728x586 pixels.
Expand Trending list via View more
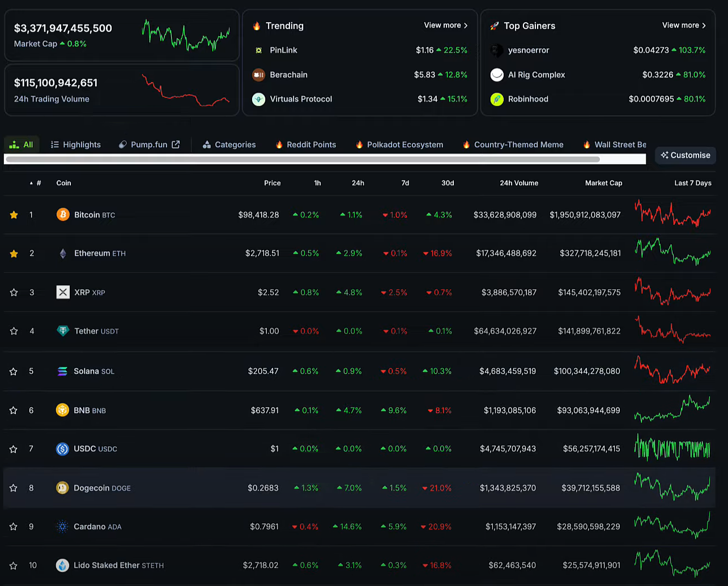(x=445, y=25)
